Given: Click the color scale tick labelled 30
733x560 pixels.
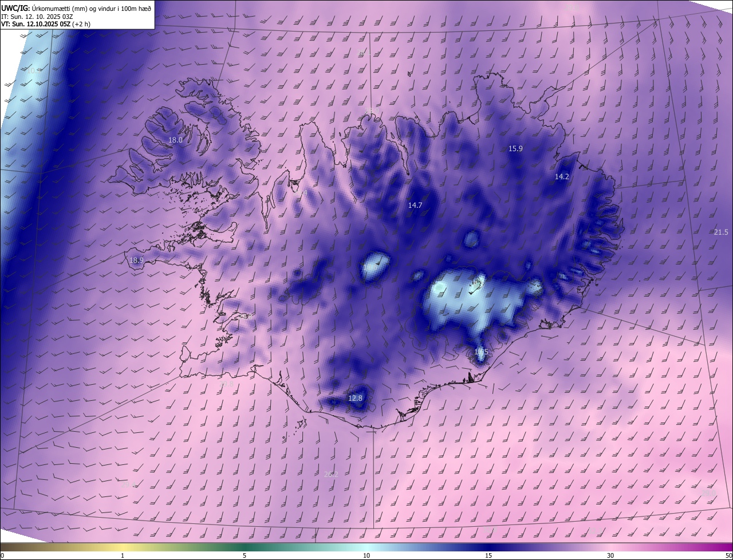Looking at the screenshot, I should [x=610, y=555].
